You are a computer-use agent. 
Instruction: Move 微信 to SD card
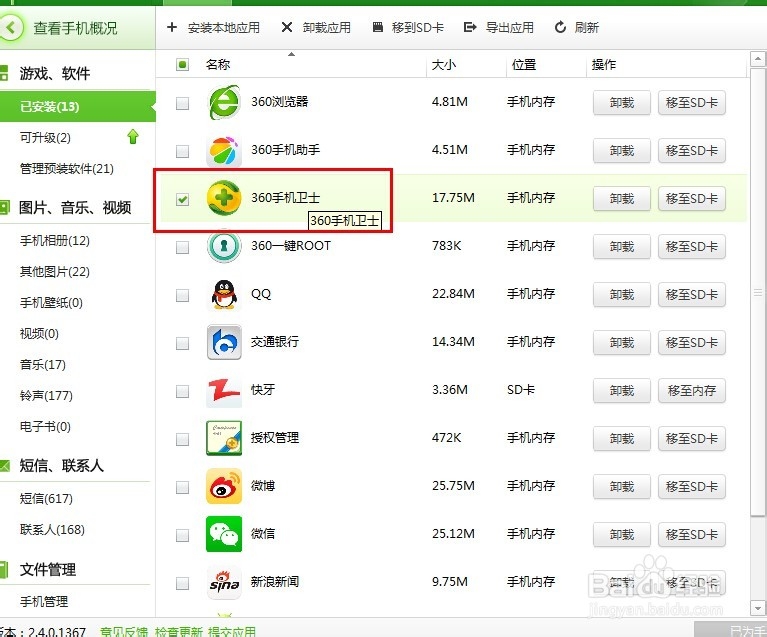[692, 534]
